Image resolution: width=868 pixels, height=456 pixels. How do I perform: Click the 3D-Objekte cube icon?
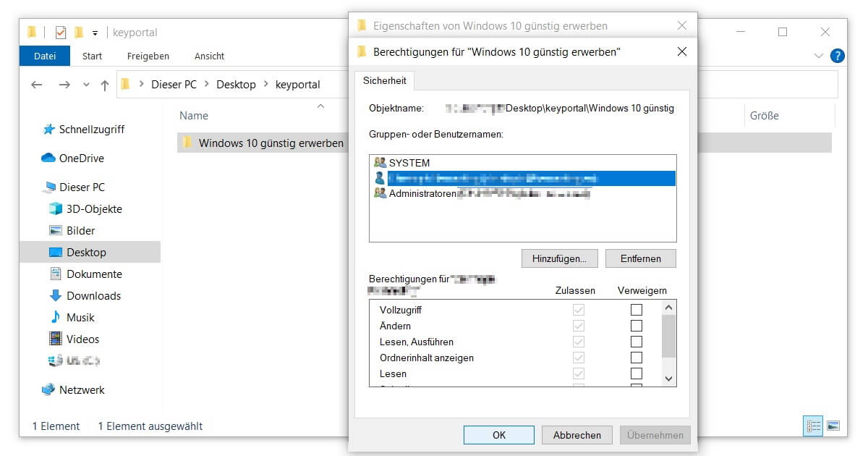click(x=56, y=208)
